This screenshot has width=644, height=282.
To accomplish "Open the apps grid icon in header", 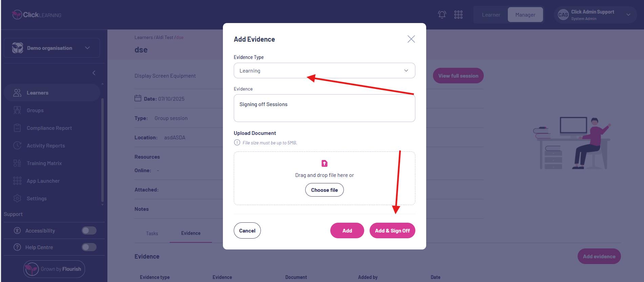I will tap(458, 15).
